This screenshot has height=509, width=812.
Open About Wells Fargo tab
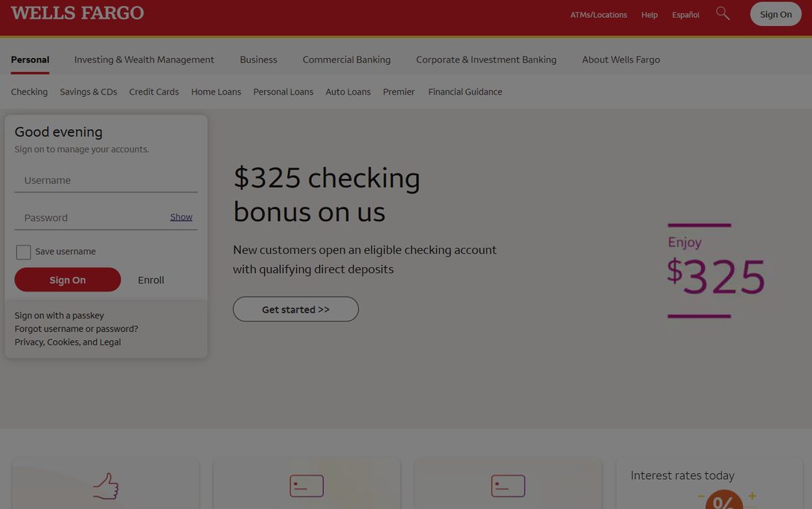coord(621,60)
